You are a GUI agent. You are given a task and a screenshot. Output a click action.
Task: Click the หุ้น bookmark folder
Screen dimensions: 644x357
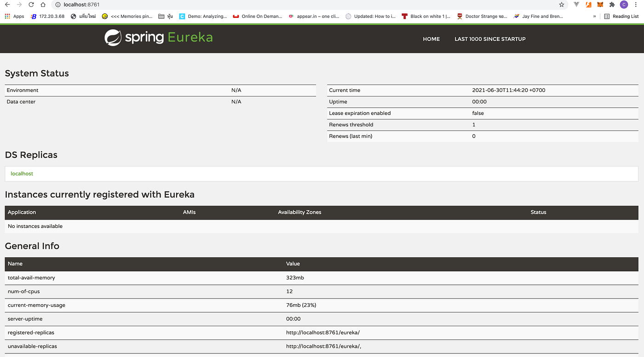click(x=166, y=16)
